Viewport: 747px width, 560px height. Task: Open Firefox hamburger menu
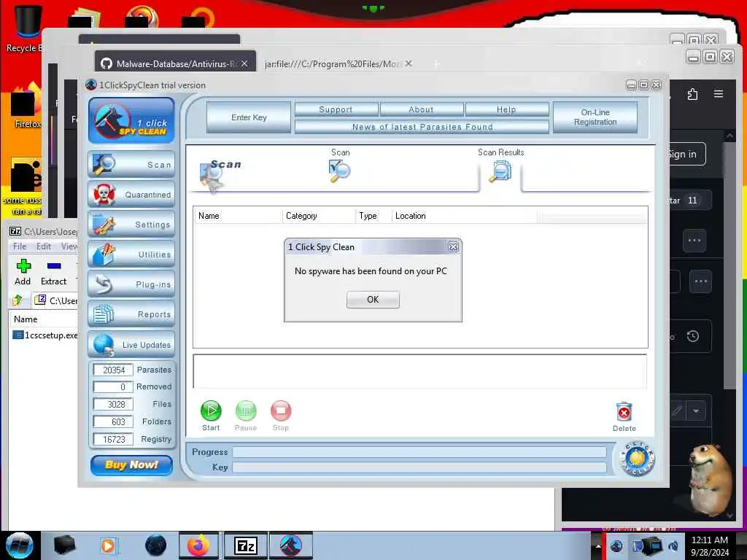point(719,94)
